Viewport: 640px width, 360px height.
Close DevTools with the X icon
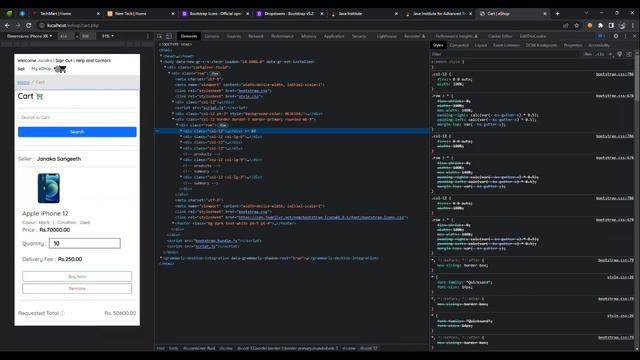pyautogui.click(x=634, y=36)
